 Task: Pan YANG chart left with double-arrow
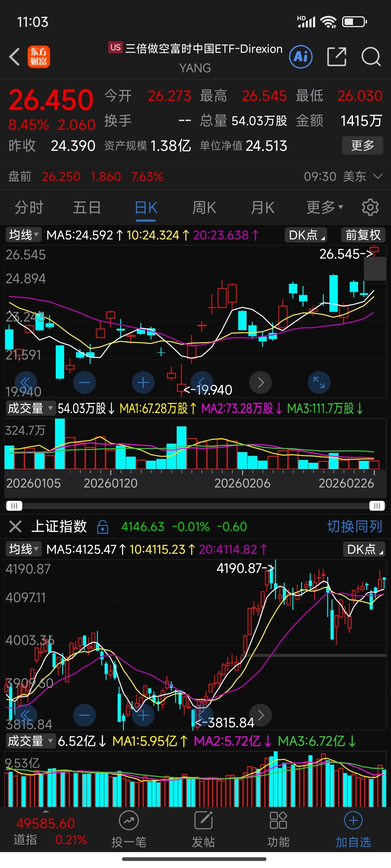[26, 383]
